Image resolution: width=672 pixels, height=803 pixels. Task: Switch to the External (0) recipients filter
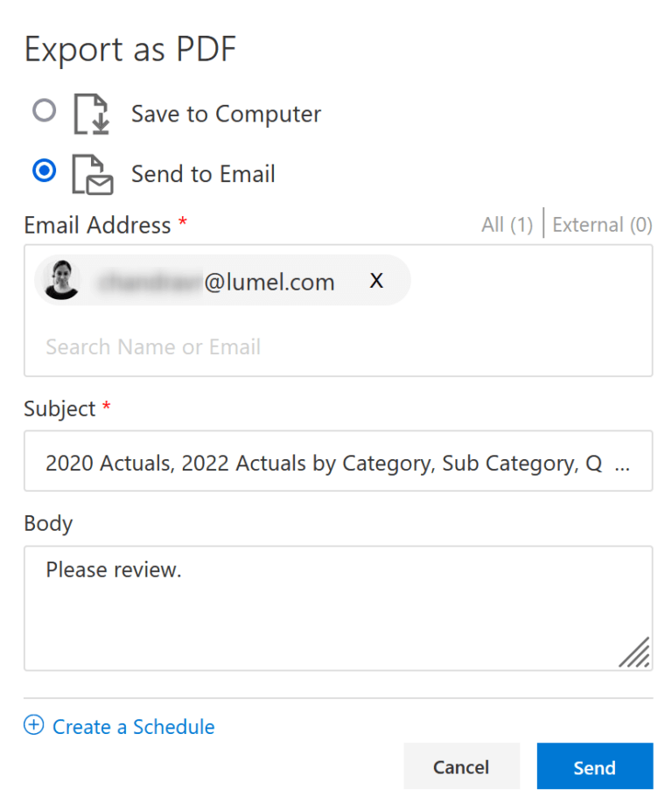[x=602, y=225]
